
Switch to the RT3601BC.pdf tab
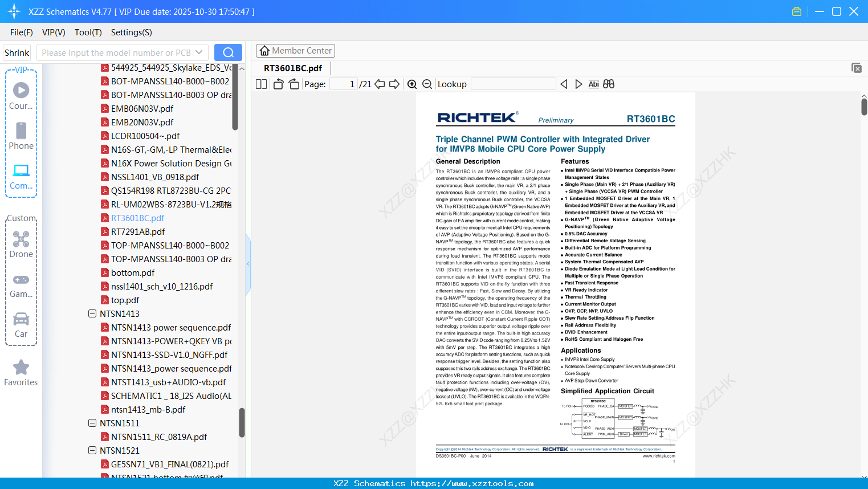(x=293, y=68)
